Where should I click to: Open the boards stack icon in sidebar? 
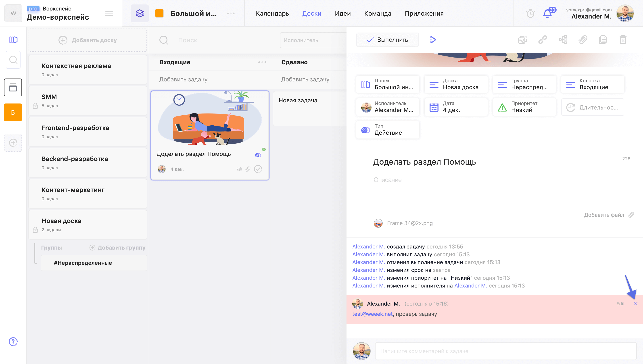13,87
